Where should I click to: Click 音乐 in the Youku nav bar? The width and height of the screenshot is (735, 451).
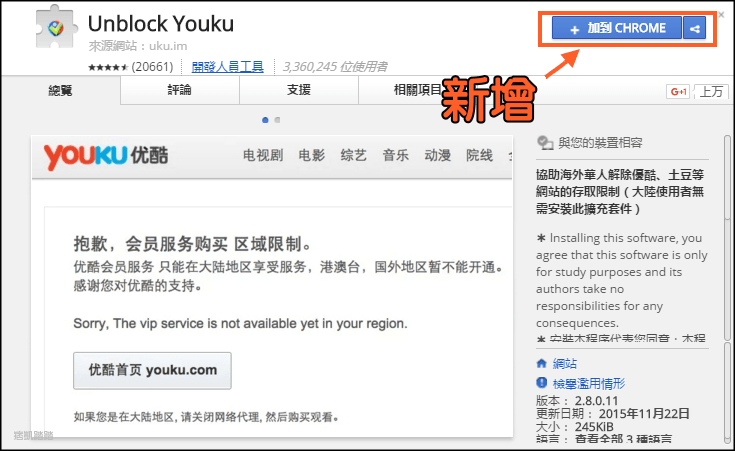(x=396, y=155)
